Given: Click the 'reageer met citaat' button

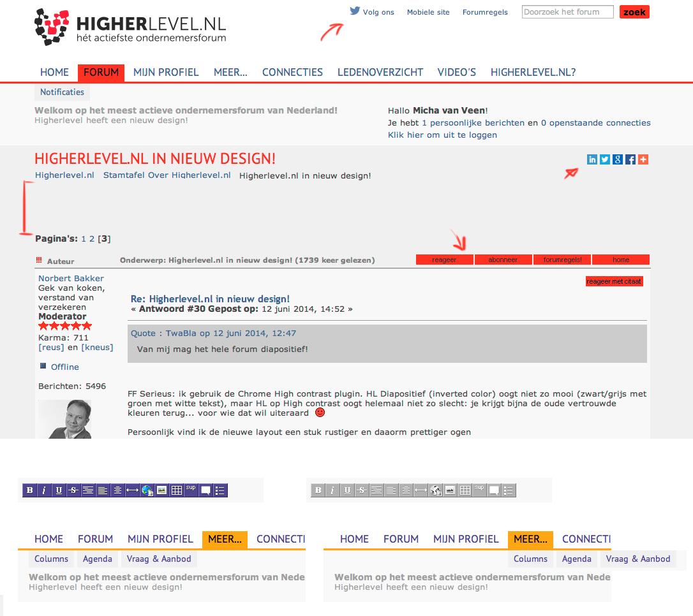Looking at the screenshot, I should [x=614, y=281].
